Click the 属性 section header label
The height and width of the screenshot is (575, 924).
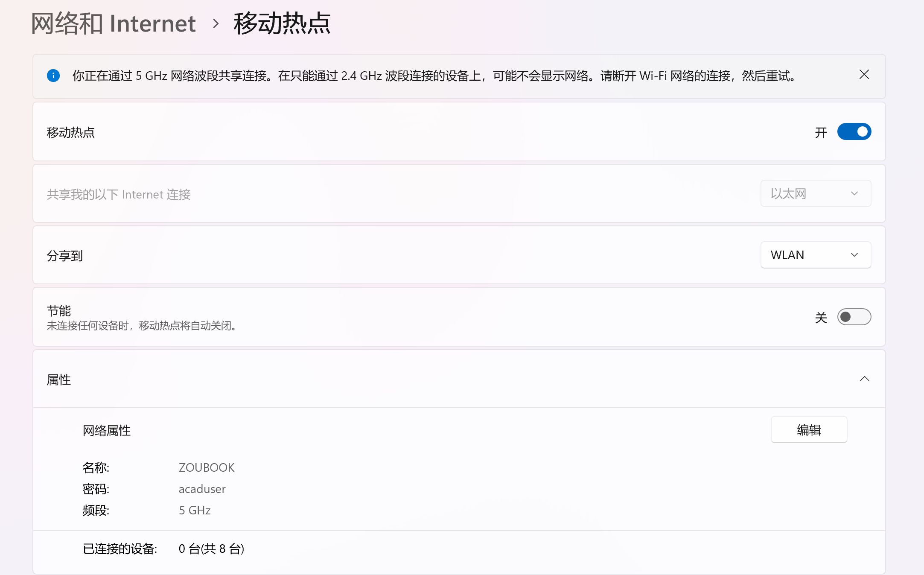click(59, 380)
